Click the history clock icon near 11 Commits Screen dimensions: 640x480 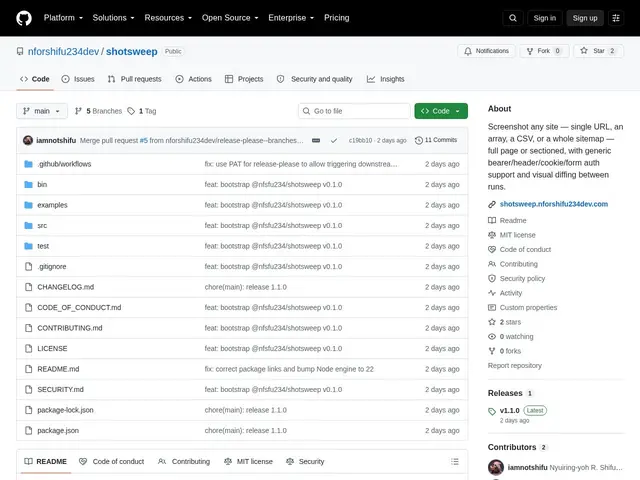click(x=418, y=140)
